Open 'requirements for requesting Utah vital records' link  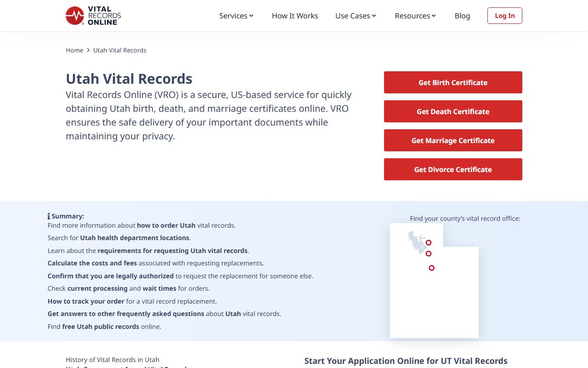point(173,251)
